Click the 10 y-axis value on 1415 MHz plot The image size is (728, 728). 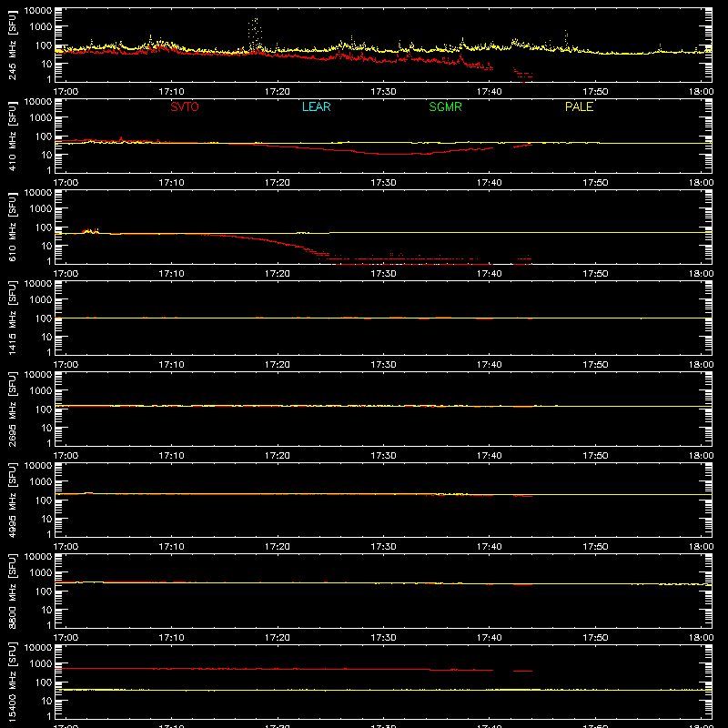[x=47, y=337]
